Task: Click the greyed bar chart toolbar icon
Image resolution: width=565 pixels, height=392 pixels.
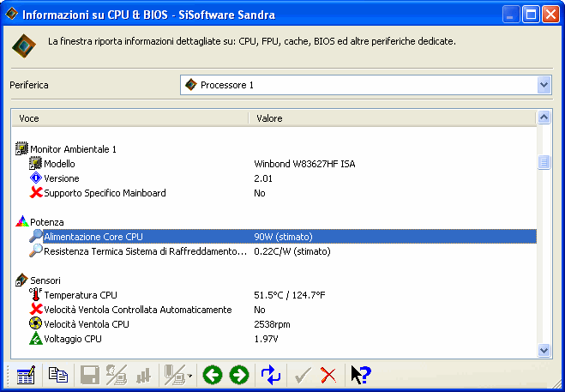Action: coord(143,377)
